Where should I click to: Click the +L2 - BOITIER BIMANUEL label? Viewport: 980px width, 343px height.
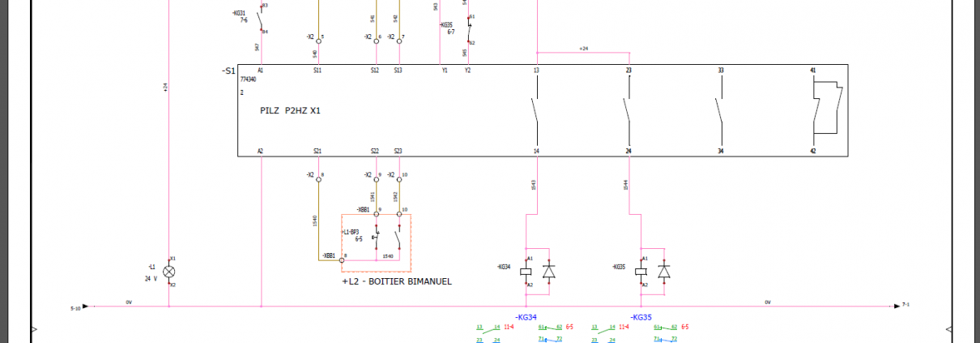click(x=397, y=281)
